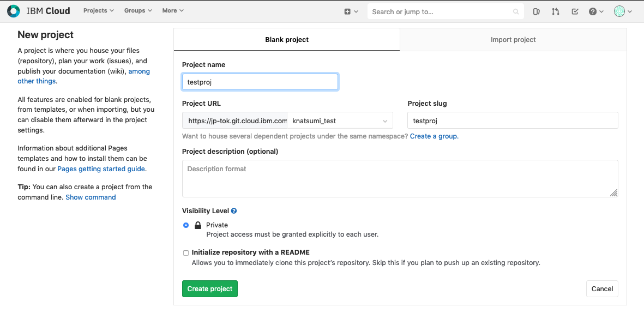
Task: Open the Merge requests icon
Action: pyautogui.click(x=556, y=11)
